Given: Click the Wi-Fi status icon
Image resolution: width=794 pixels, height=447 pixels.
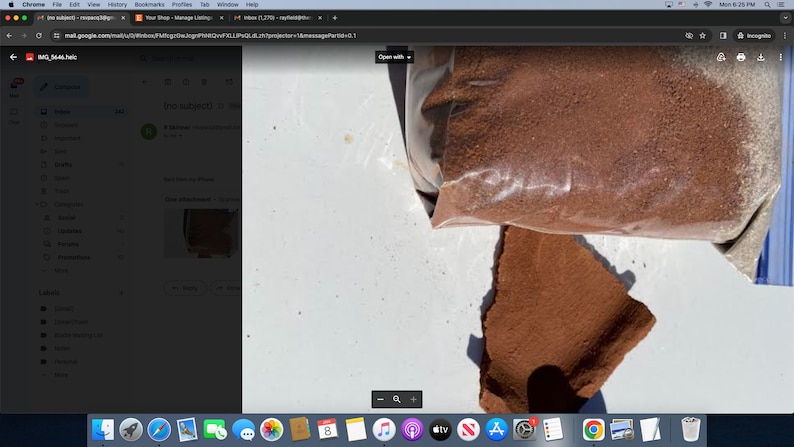Looking at the screenshot, I should (x=708, y=5).
